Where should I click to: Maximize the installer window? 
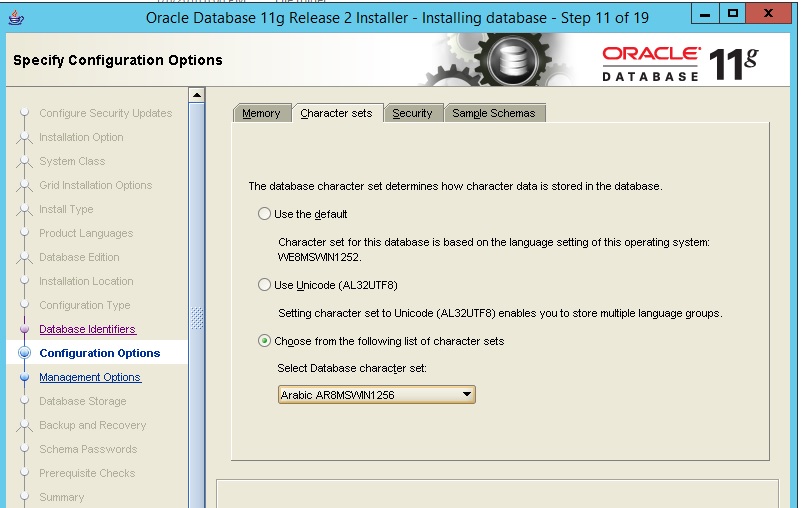(x=733, y=15)
